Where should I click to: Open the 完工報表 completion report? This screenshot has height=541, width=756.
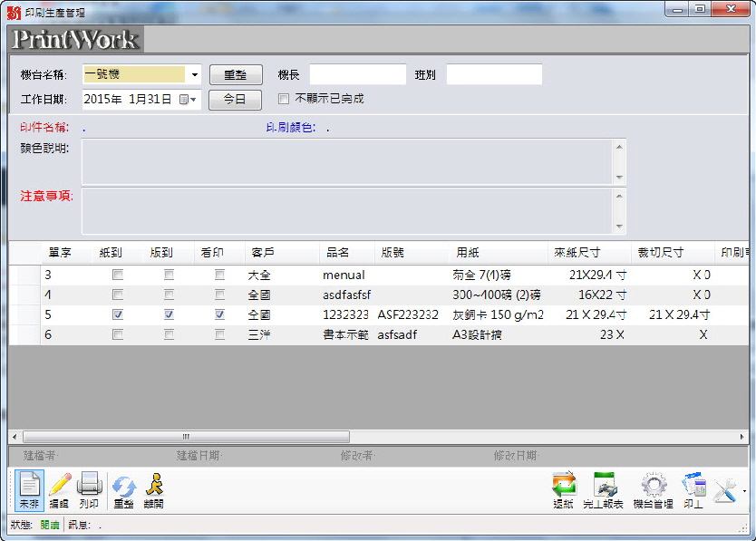(603, 490)
